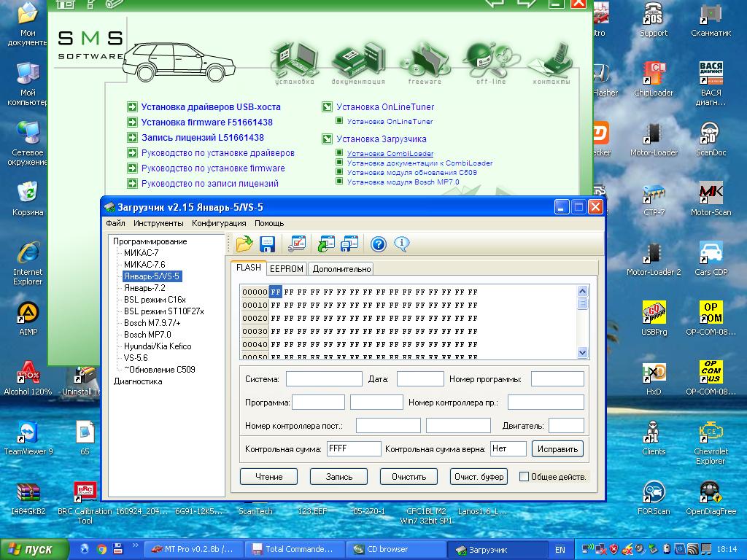747x560 pixels.
Task: Click the пуск Start button
Action: point(34,550)
